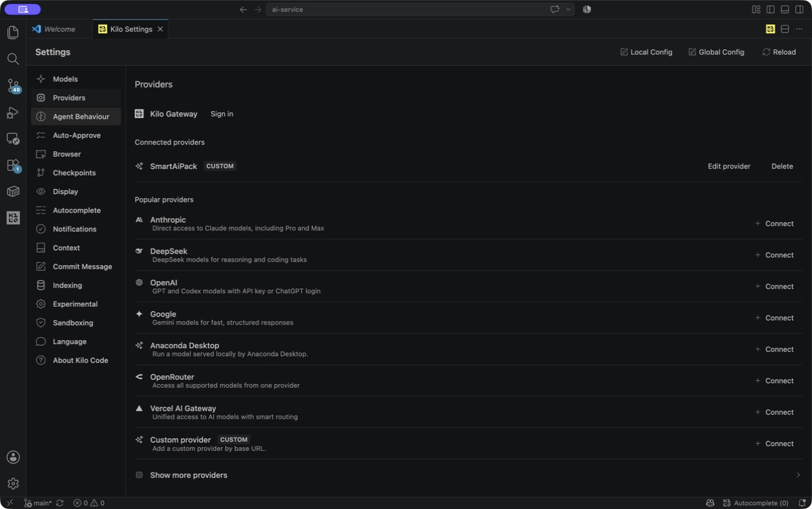Expand Show more providers
The height and width of the screenshot is (509, 812).
468,475
